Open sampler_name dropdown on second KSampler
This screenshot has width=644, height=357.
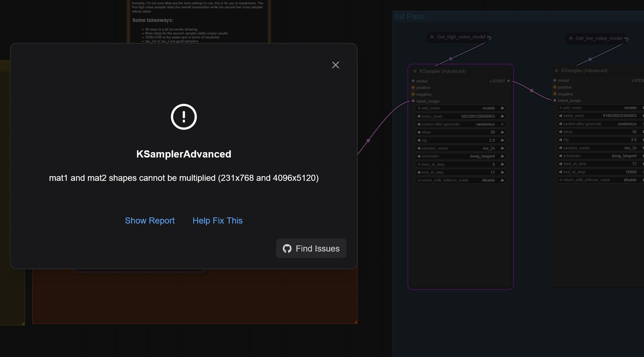pyautogui.click(x=600, y=148)
